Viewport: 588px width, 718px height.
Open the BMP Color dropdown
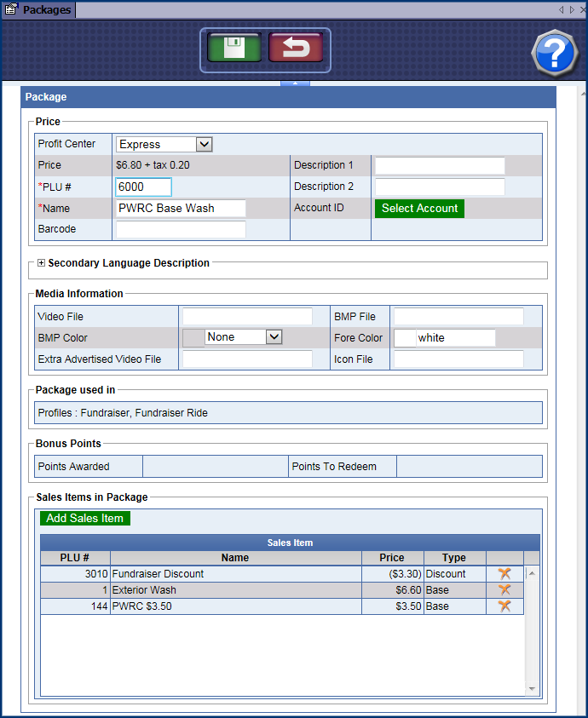273,337
